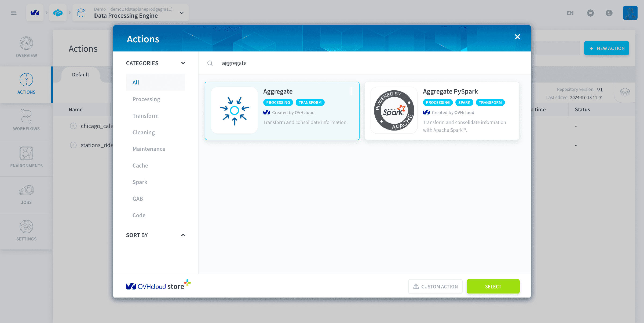Select the All category
Image resolution: width=644 pixels, height=323 pixels.
tap(156, 83)
